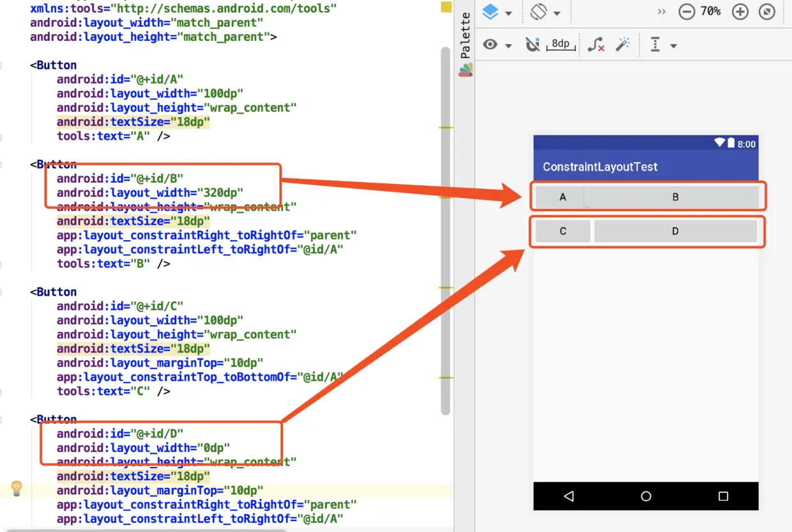
Task: Click the tools:text="B" line
Action: click(x=113, y=264)
